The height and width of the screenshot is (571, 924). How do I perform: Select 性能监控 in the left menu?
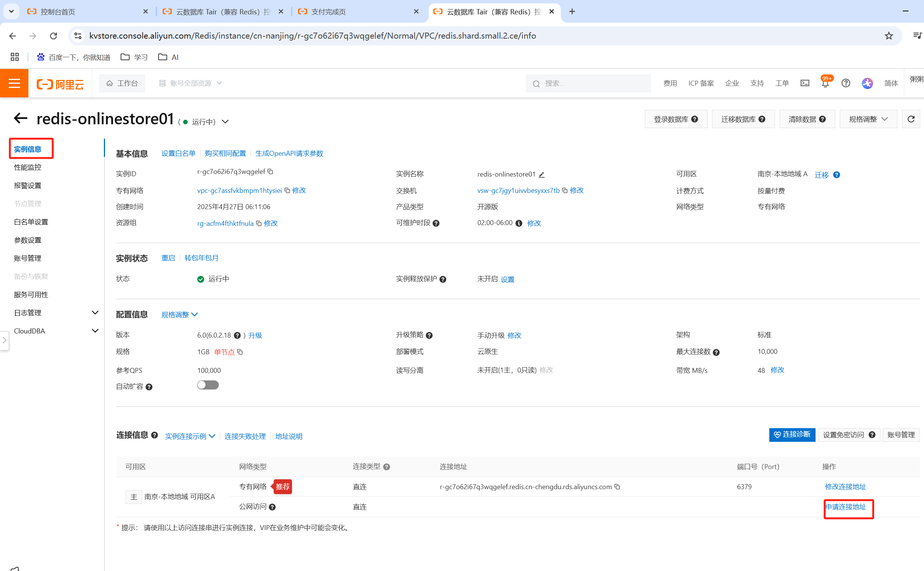tap(28, 167)
